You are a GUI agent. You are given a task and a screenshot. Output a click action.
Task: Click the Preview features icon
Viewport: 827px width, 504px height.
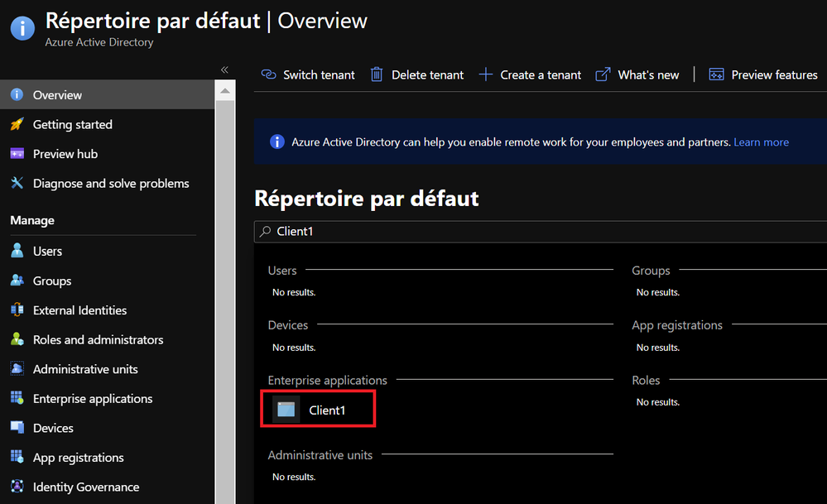(x=716, y=74)
